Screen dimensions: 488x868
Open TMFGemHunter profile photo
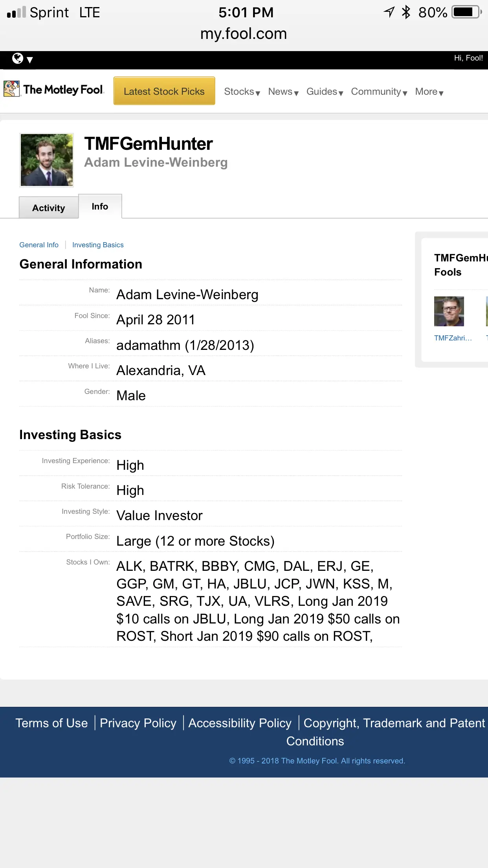[47, 160]
